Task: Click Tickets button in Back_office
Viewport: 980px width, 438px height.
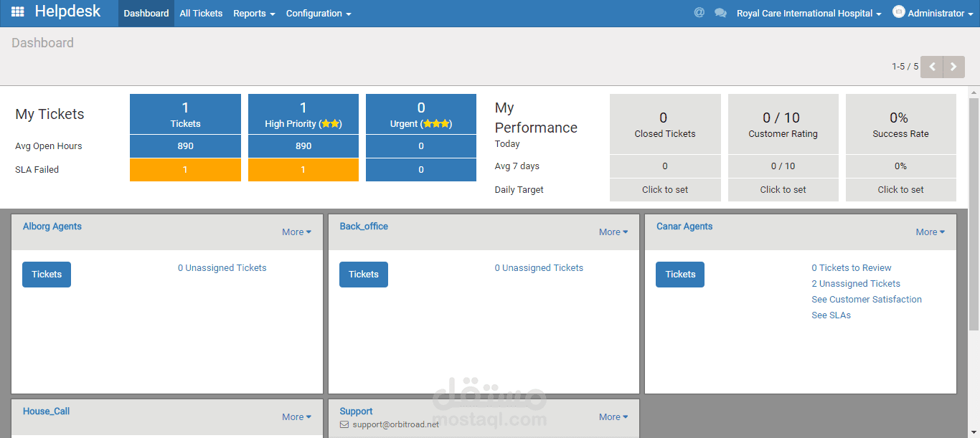Action: pyautogui.click(x=364, y=275)
